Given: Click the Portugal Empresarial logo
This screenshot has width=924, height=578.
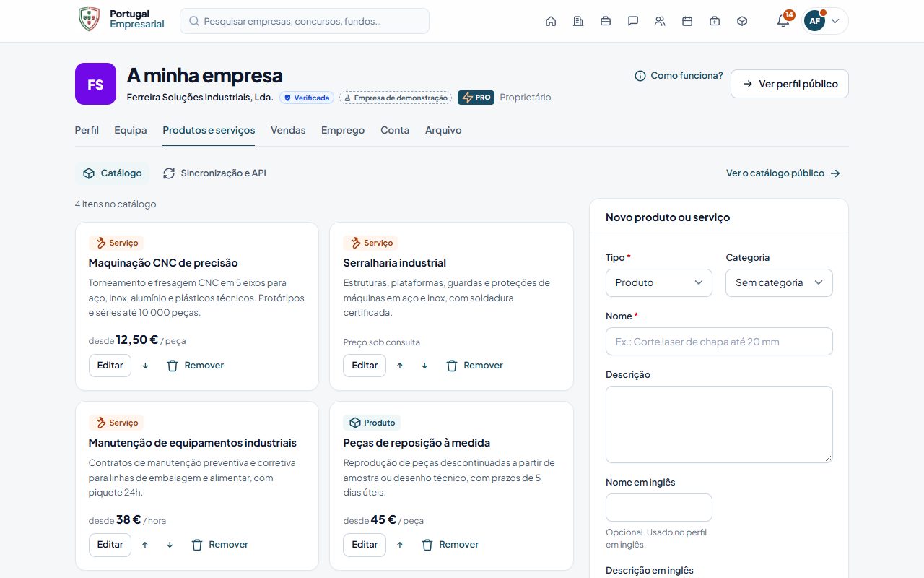Looking at the screenshot, I should click(x=121, y=19).
